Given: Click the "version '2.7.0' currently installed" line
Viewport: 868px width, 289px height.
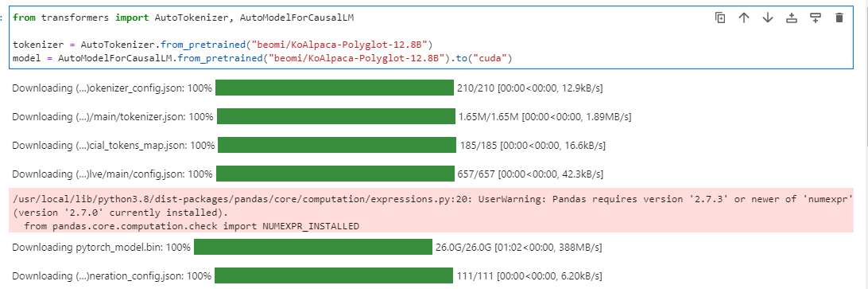Looking at the screenshot, I should 119,213.
